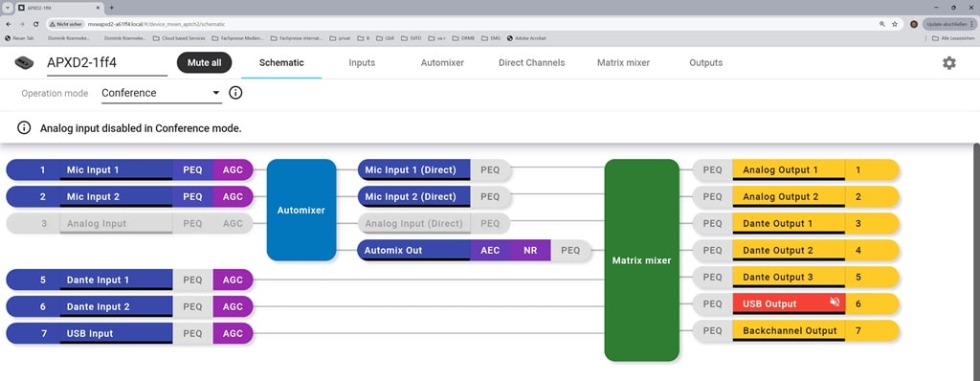Open the browser profile avatar
Screen dimensions: 980x381
pos(914,24)
